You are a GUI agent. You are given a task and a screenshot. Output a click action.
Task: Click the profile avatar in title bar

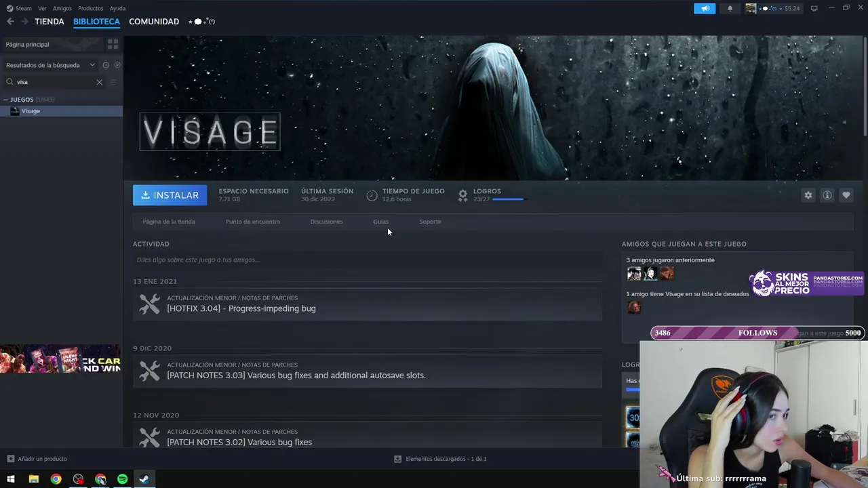click(751, 8)
